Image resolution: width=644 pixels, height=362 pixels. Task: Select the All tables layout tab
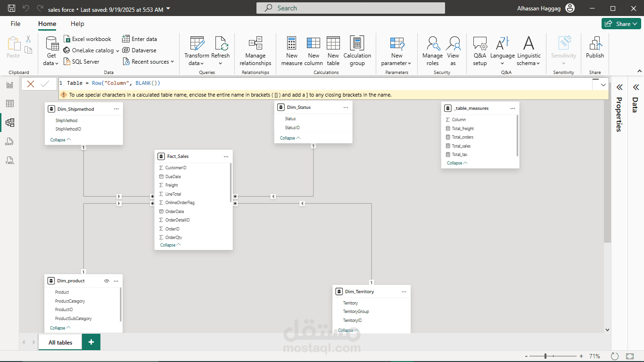[x=60, y=342]
